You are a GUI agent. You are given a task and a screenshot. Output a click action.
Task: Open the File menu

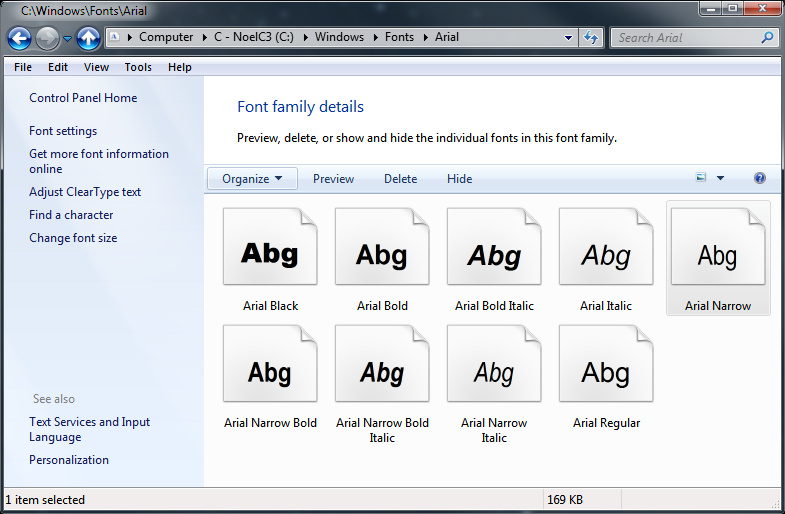click(x=23, y=67)
